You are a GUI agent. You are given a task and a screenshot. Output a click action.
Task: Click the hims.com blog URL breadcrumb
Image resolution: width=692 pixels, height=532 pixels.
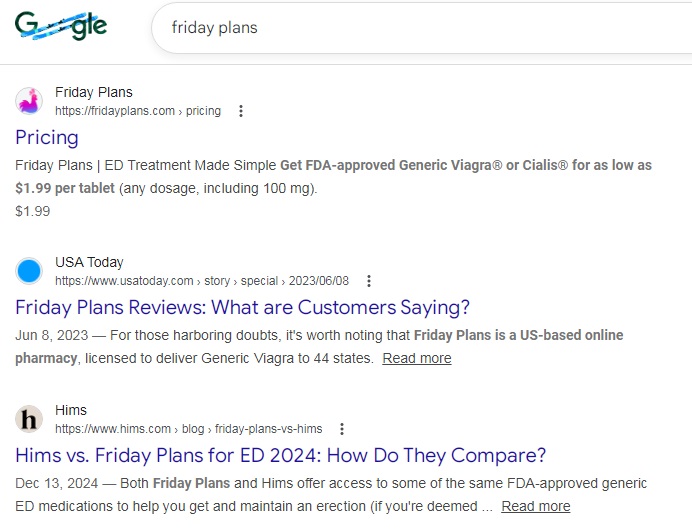[x=189, y=429]
